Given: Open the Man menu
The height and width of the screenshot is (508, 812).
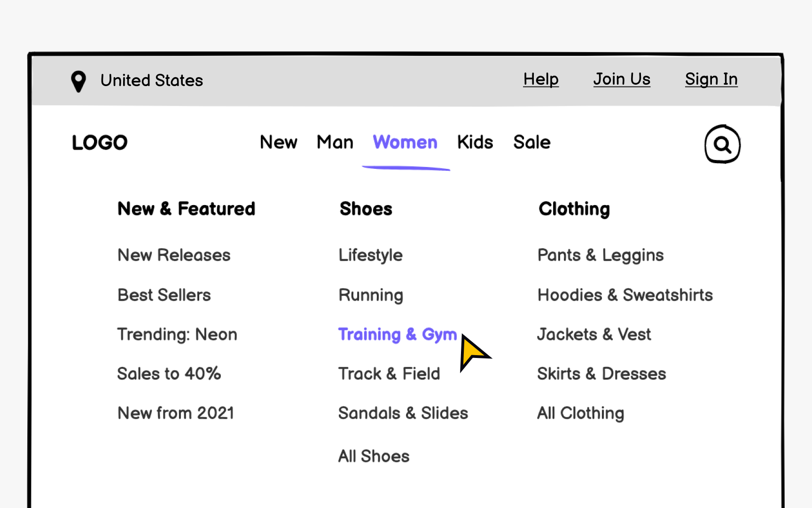Looking at the screenshot, I should point(335,142).
